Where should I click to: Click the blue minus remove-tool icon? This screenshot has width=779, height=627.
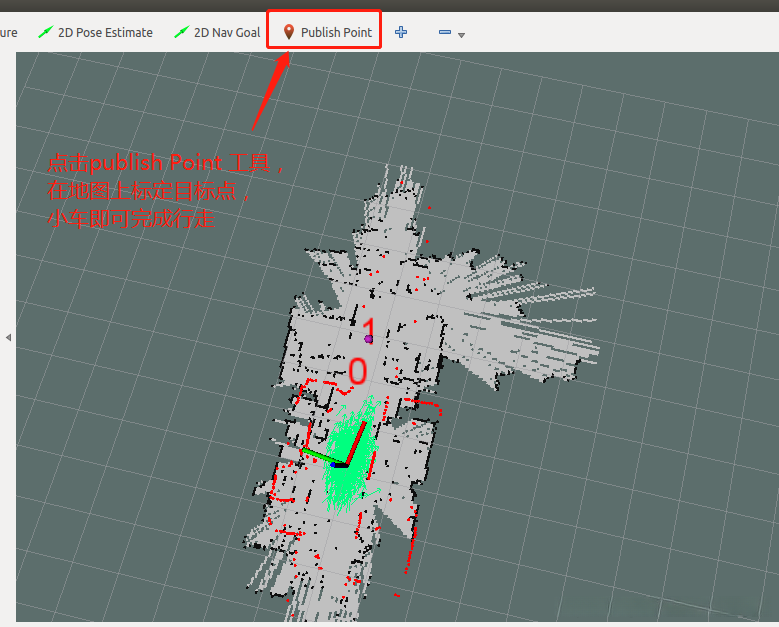445,32
